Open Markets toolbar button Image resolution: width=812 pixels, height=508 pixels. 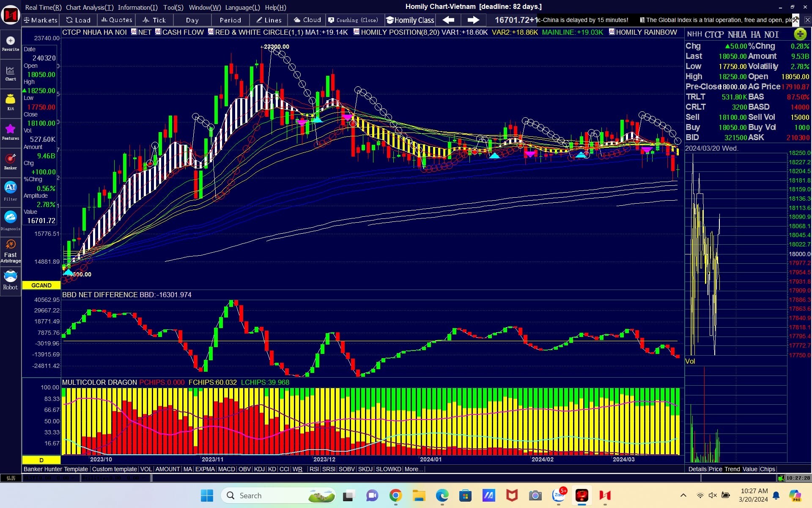tap(41, 20)
